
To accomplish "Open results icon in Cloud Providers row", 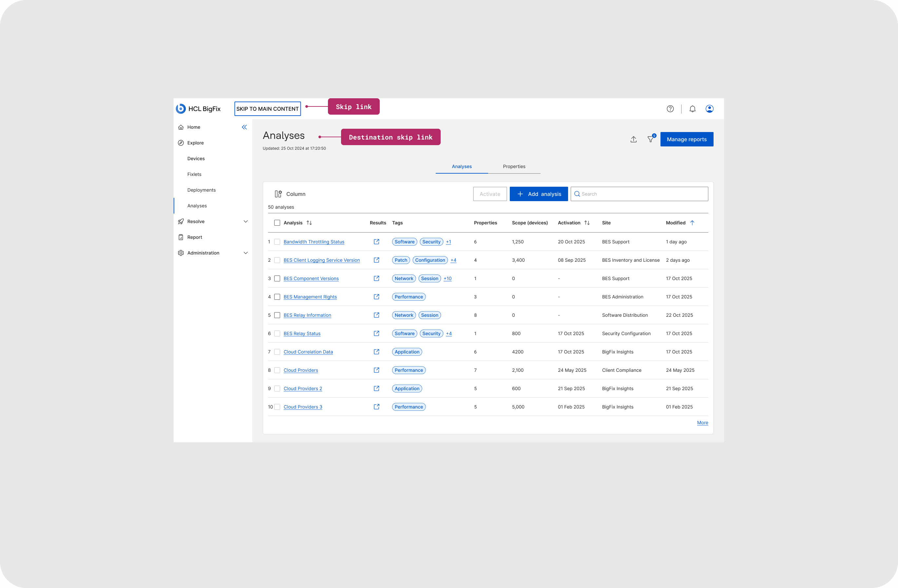I will coord(376,370).
